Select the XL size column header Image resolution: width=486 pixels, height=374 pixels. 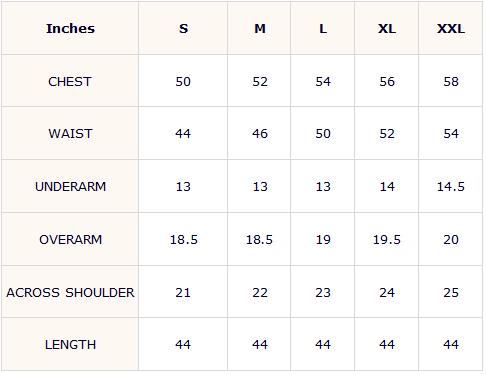387,29
